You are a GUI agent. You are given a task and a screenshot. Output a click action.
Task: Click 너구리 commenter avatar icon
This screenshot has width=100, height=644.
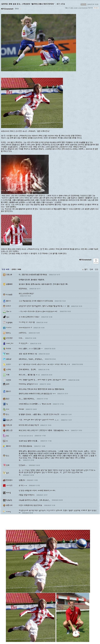coord(4,369)
